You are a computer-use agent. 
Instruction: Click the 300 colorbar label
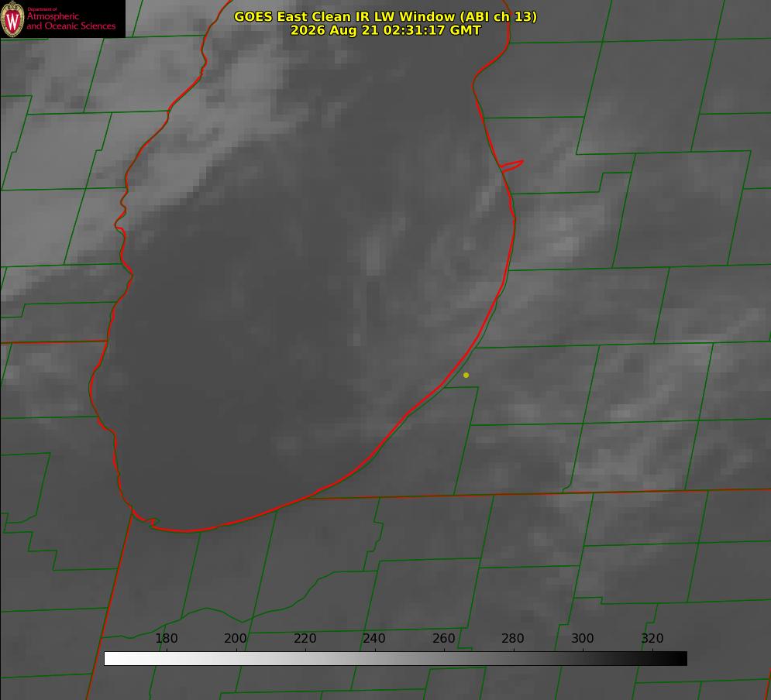[x=583, y=638]
